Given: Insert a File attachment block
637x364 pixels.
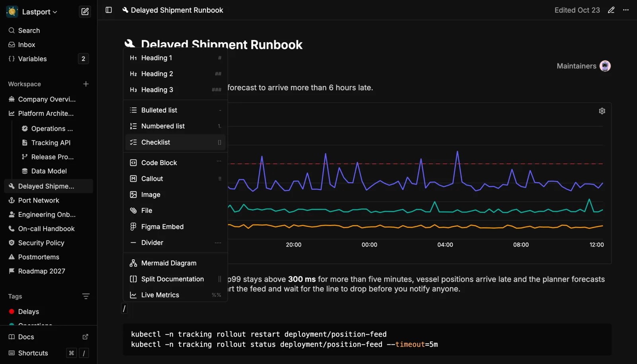Looking at the screenshot, I should tap(175, 210).
